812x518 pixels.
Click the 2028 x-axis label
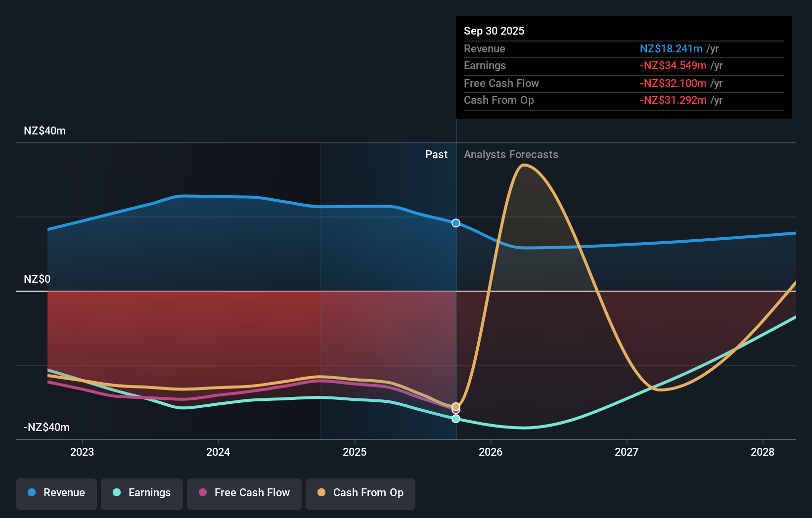tap(763, 452)
